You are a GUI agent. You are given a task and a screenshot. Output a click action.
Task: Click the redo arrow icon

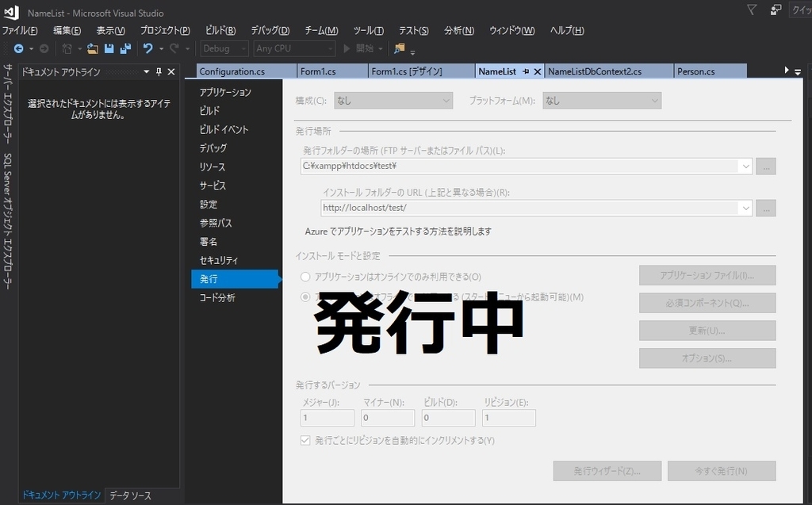pos(175,48)
